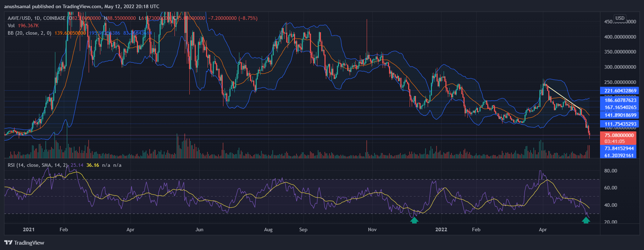The image size is (644, 250).
Task: Click the TradingView logo
Action: click(24, 243)
